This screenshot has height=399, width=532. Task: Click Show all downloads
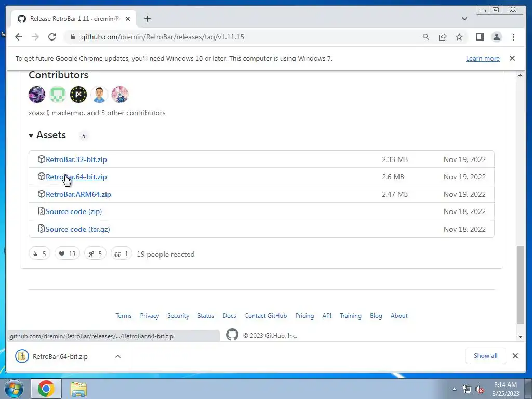click(x=486, y=356)
